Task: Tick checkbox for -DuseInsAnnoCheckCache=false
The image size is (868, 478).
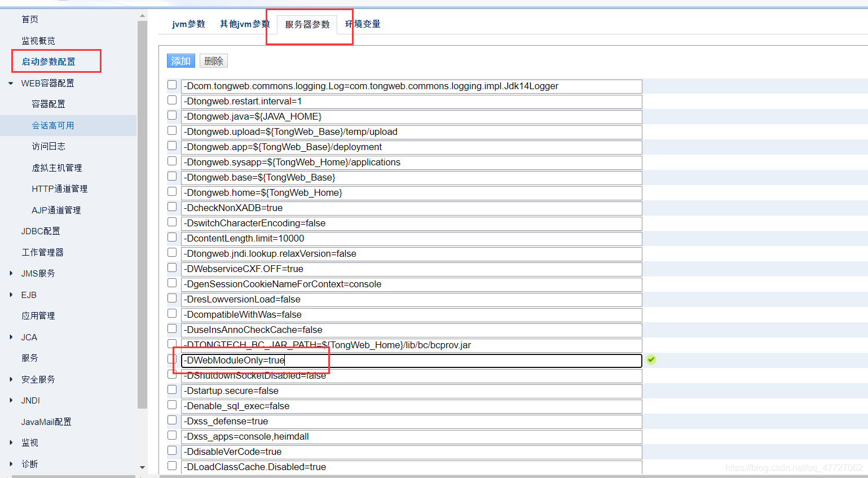Action: [x=172, y=328]
